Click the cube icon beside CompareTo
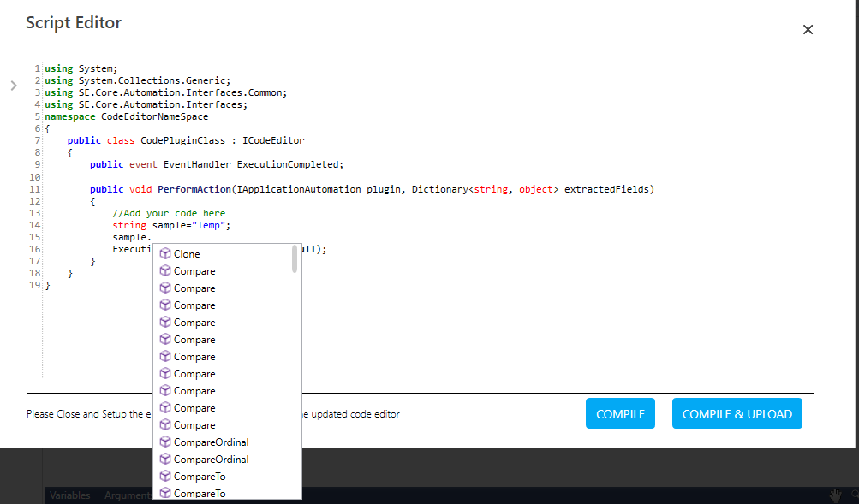Viewport: 859px width, 504px height. (x=164, y=476)
